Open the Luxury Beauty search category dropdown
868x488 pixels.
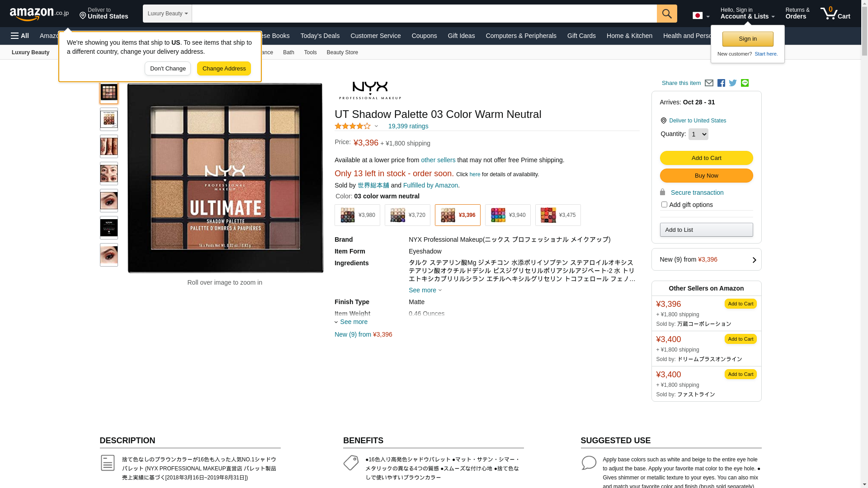(167, 14)
